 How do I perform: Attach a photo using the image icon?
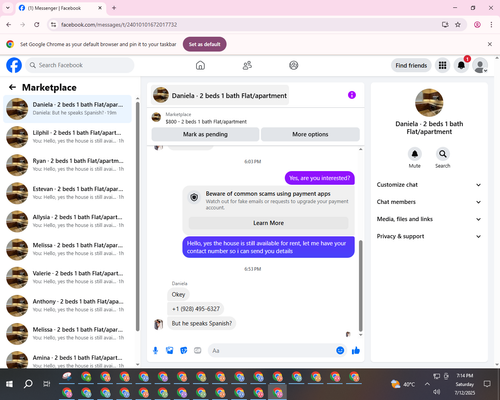(x=170, y=350)
